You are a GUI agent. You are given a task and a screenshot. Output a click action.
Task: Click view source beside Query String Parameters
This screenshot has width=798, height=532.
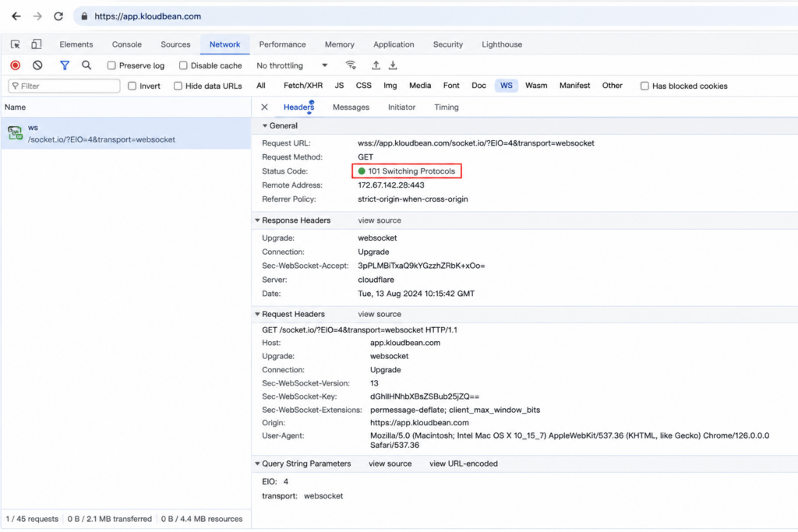390,463
